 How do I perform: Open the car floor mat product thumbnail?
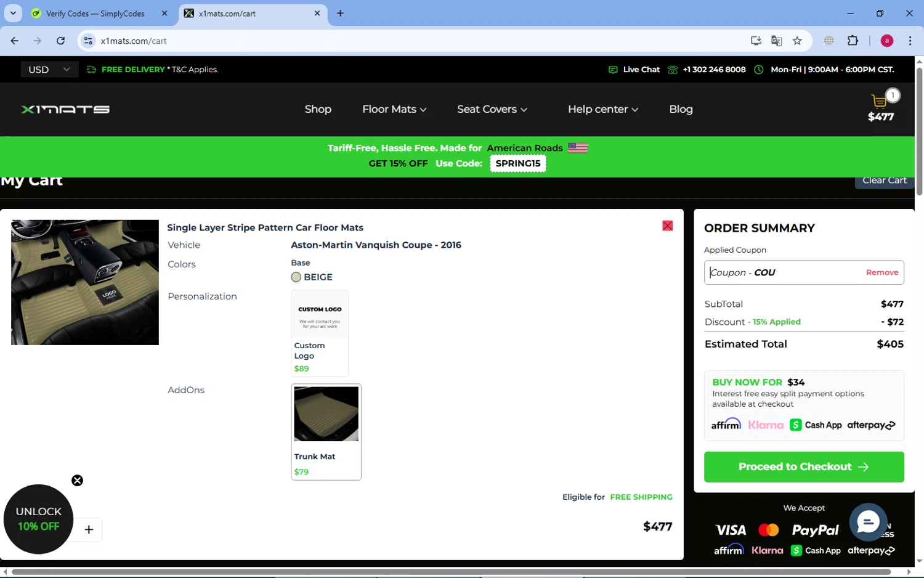[85, 282]
